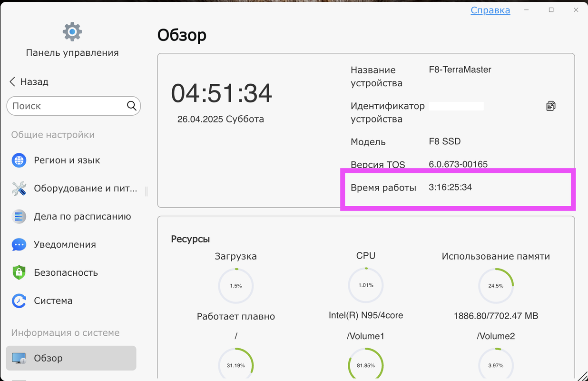Click into the Поиск search field
The width and height of the screenshot is (588, 381).
(x=74, y=106)
